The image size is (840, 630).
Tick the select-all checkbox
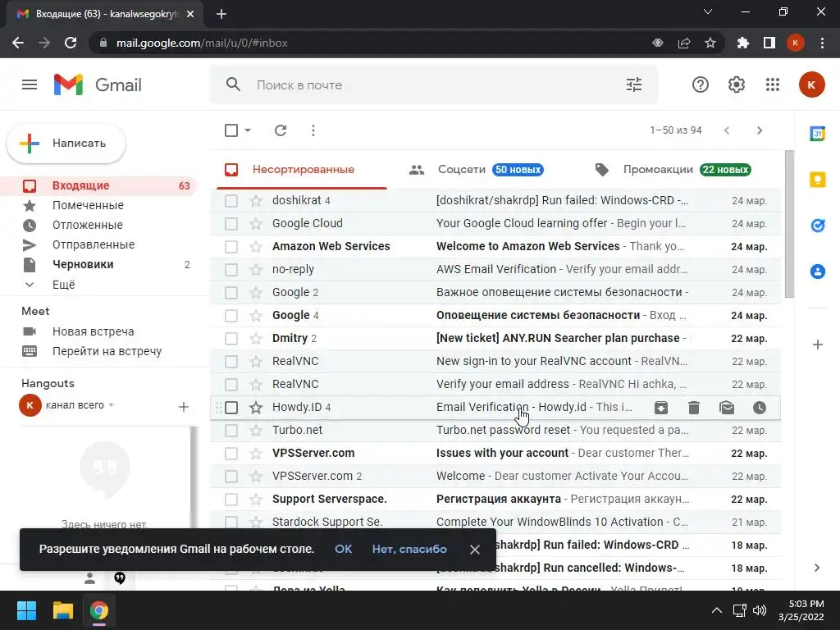pyautogui.click(x=231, y=130)
